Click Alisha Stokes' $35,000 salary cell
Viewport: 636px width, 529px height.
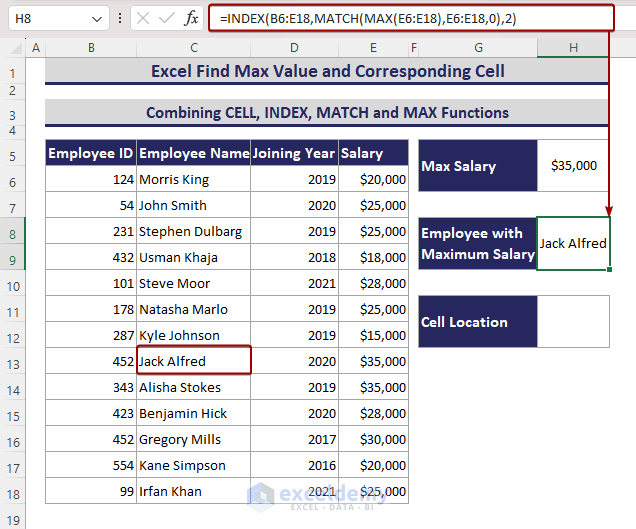[374, 387]
